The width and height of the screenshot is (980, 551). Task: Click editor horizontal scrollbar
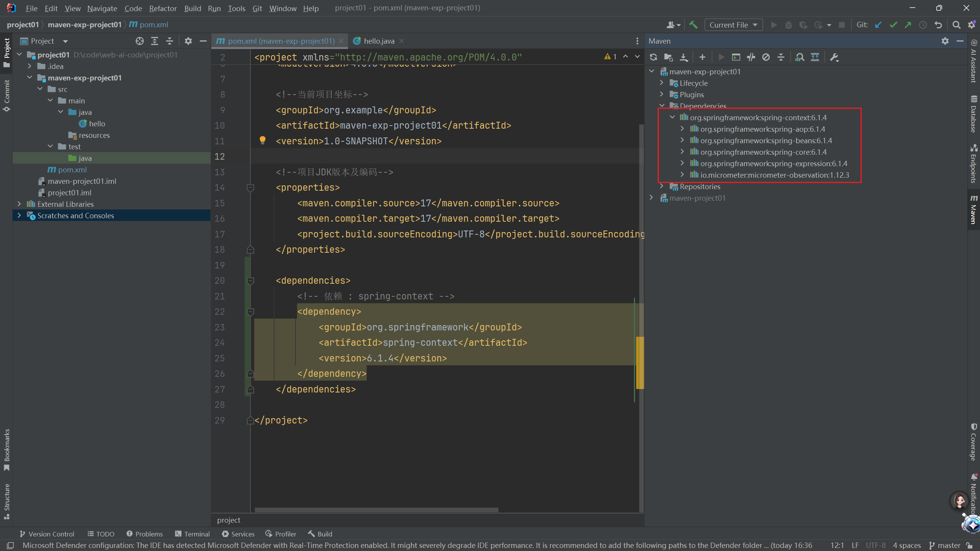tap(376, 510)
